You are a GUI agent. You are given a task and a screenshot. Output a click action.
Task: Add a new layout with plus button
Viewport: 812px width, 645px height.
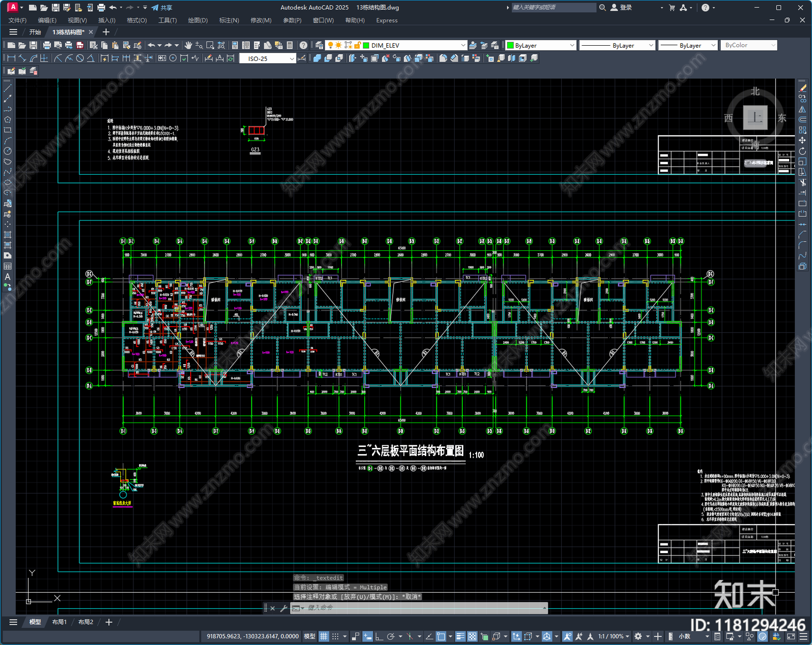[x=109, y=622]
